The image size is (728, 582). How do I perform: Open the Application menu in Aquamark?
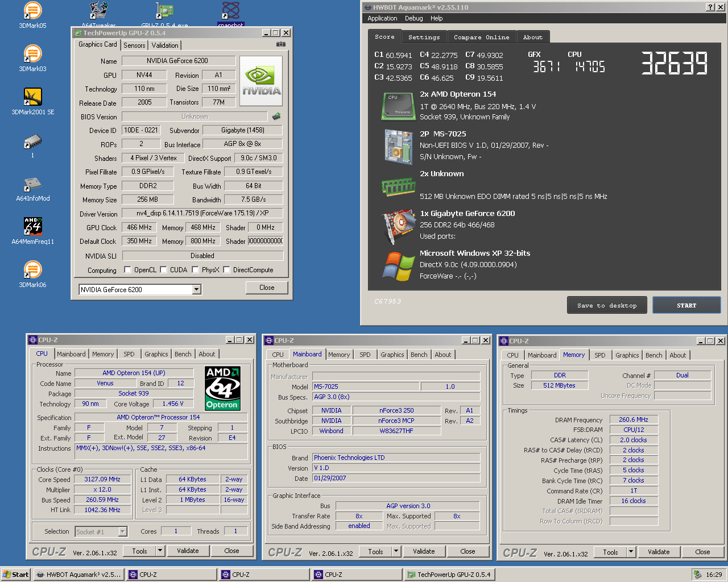tap(382, 18)
